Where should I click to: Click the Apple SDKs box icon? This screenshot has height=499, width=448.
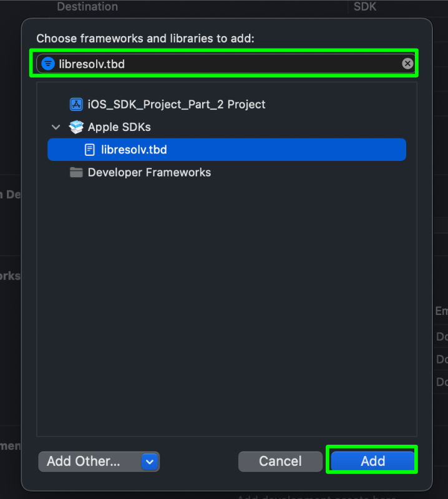click(76, 127)
